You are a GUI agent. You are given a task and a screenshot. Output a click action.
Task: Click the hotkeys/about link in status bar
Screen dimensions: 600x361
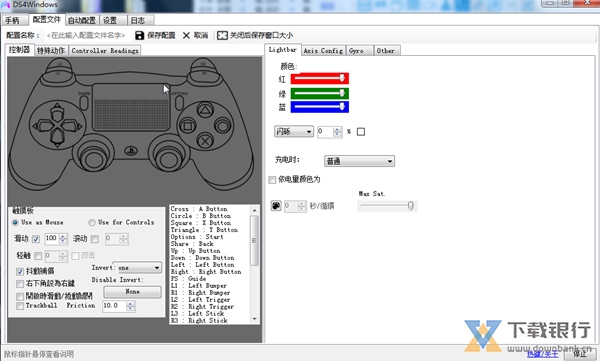[x=543, y=354]
